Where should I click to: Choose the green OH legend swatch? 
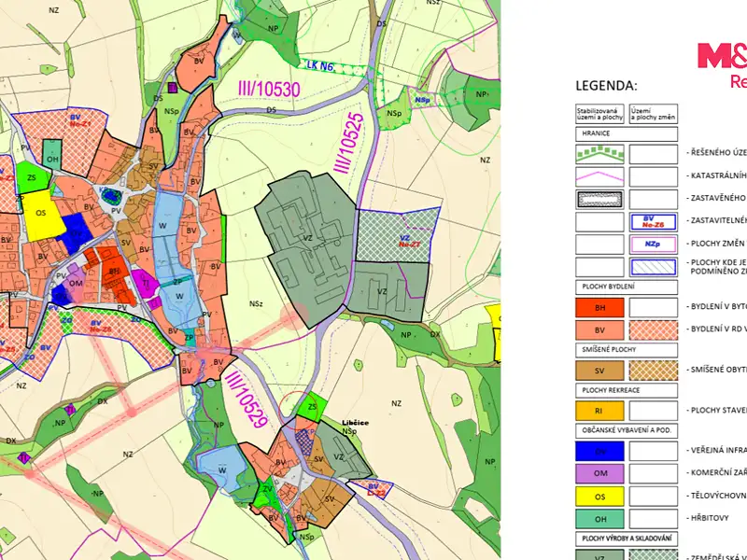pyautogui.click(x=599, y=519)
